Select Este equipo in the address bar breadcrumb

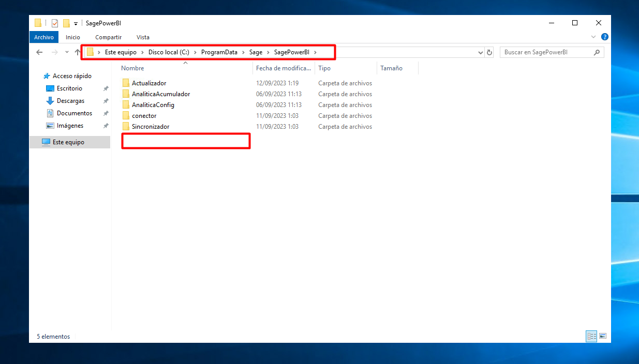[x=121, y=52]
